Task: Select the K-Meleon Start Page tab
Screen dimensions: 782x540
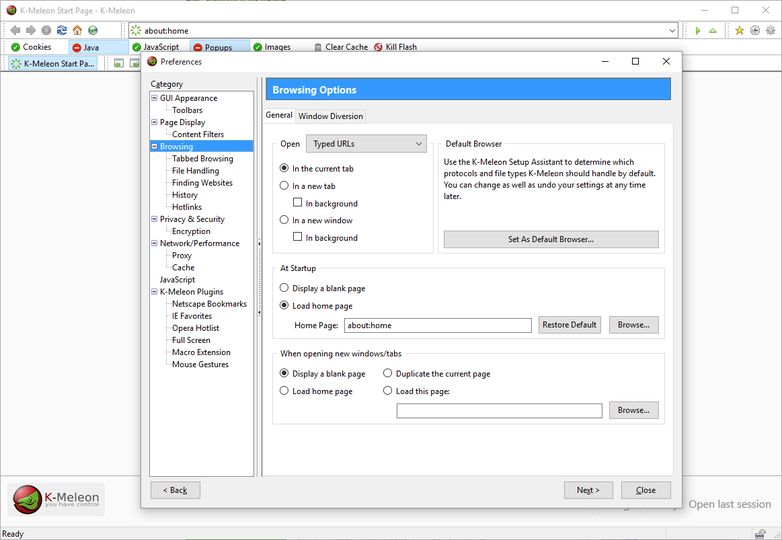Action: [x=53, y=64]
